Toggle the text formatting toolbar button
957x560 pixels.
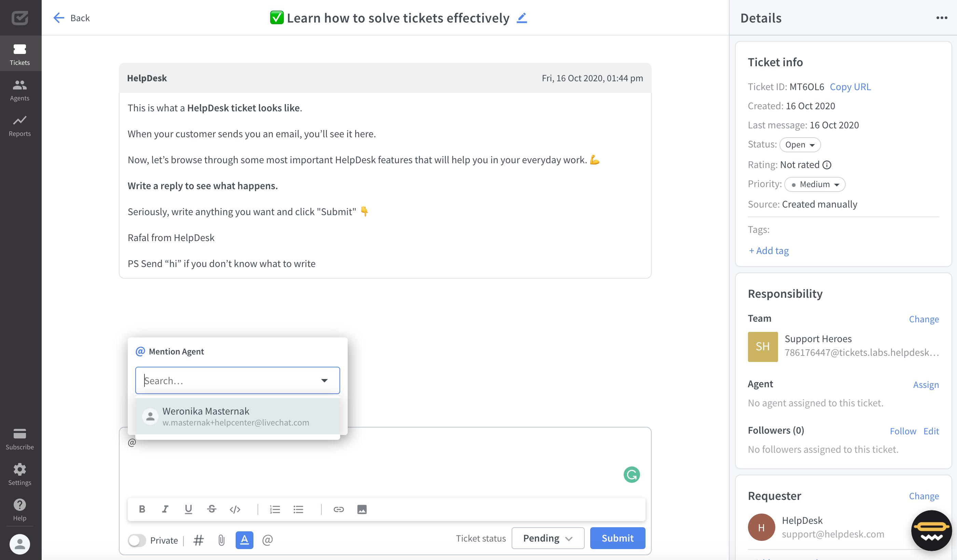pos(244,540)
